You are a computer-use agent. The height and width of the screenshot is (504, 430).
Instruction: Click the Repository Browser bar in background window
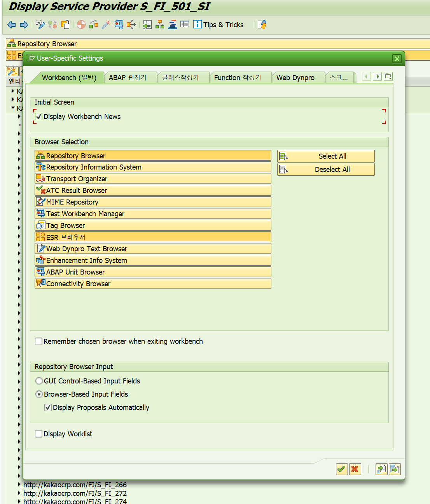pos(218,44)
